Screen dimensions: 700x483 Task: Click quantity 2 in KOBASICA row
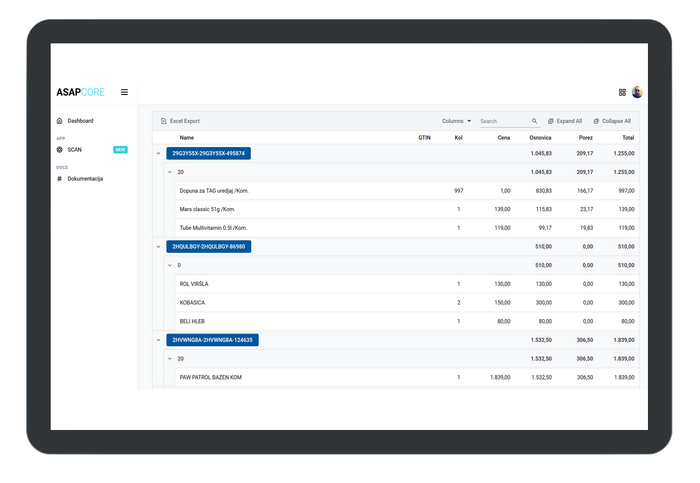(458, 303)
